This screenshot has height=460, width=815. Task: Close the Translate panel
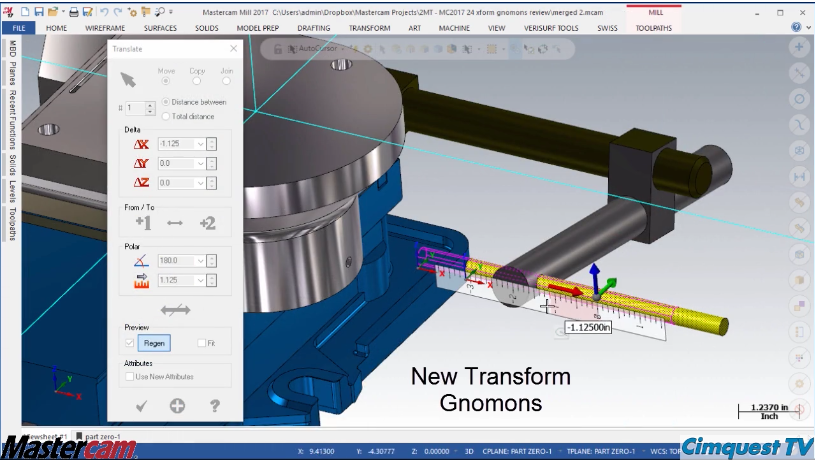(x=233, y=48)
